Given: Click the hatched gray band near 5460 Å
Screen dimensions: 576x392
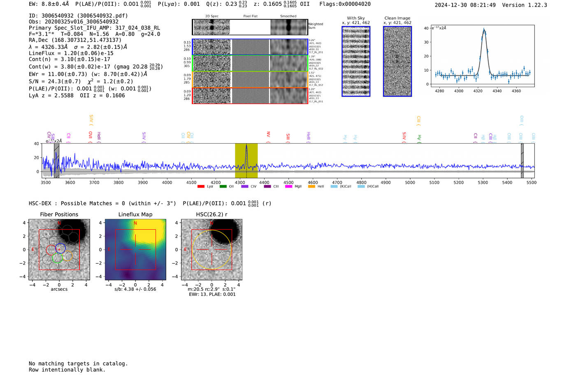Looking at the screenshot, I should (x=522, y=160).
